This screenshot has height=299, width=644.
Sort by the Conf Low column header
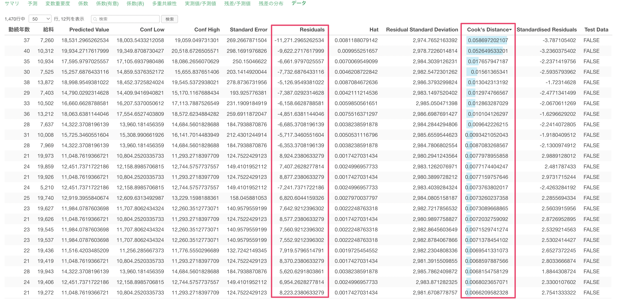pos(152,30)
